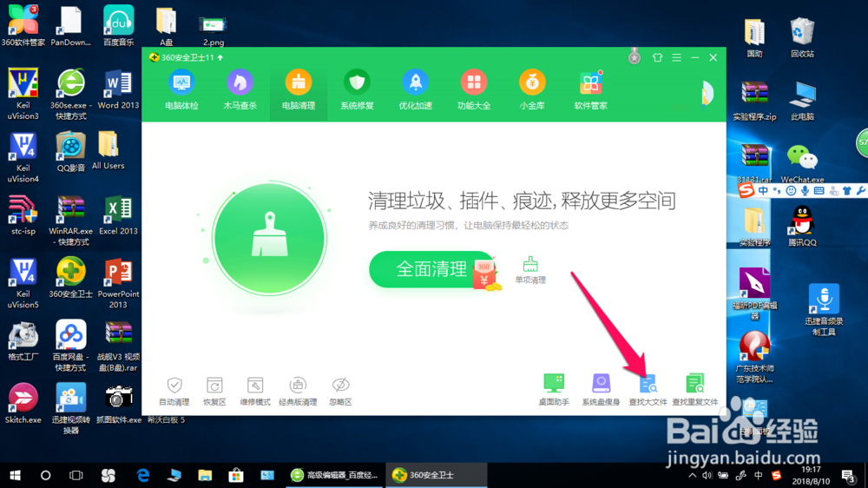The height and width of the screenshot is (488, 868).
Task: Open the 系统修复 tab
Action: [x=357, y=90]
